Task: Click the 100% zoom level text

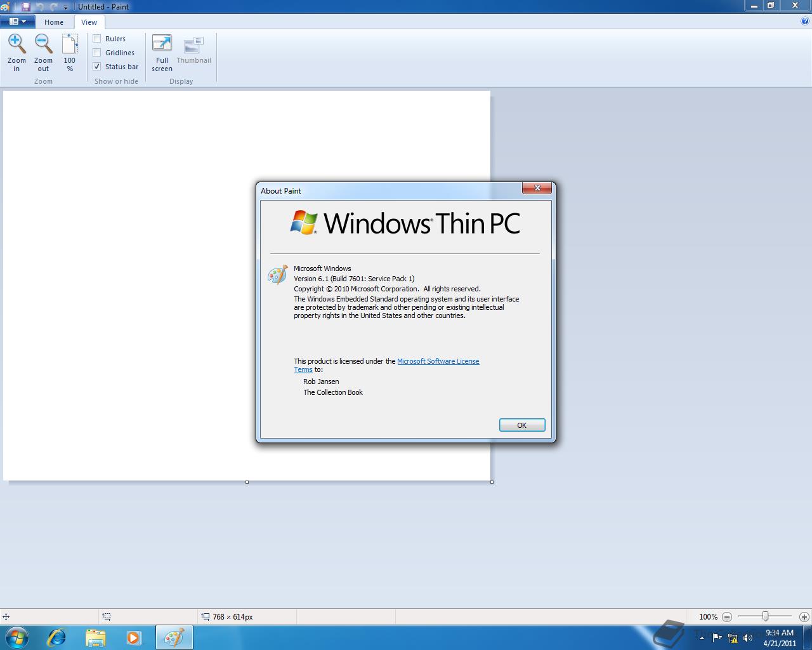Action: point(708,617)
